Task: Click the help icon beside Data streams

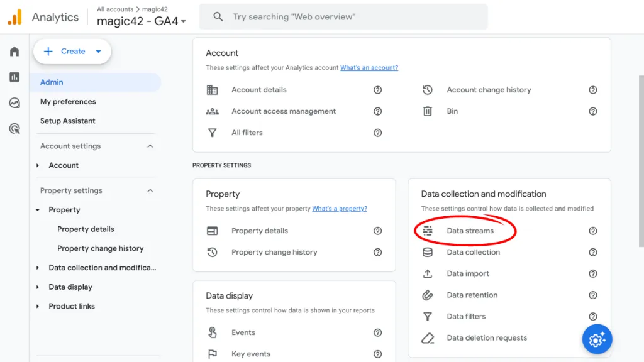Action: pos(592,231)
